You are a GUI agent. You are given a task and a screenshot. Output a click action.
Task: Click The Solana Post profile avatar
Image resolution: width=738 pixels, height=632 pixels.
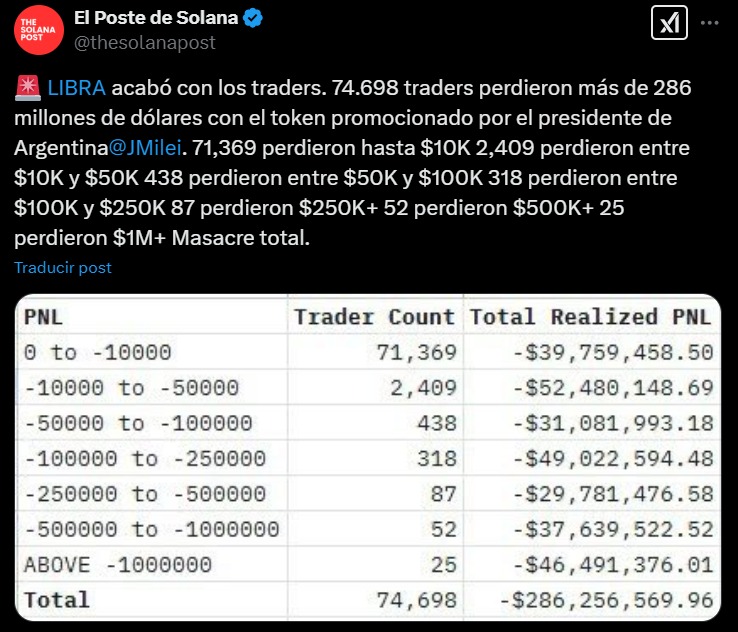(39, 30)
